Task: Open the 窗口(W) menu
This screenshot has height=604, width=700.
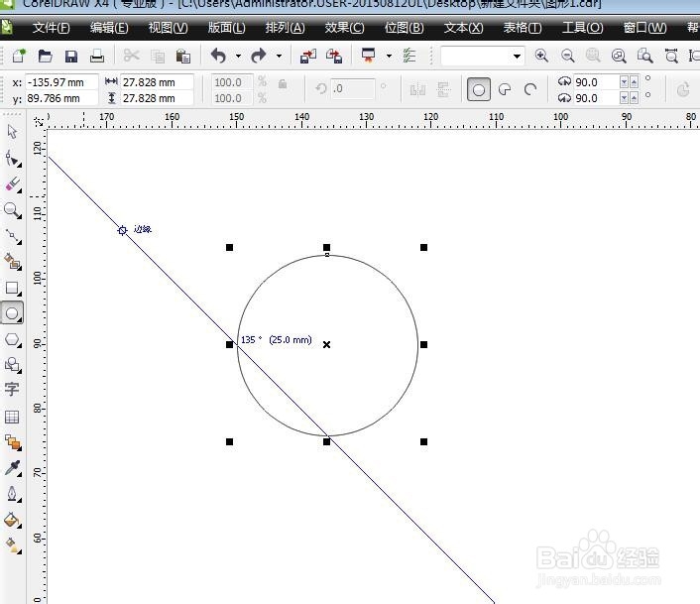Action: point(645,28)
